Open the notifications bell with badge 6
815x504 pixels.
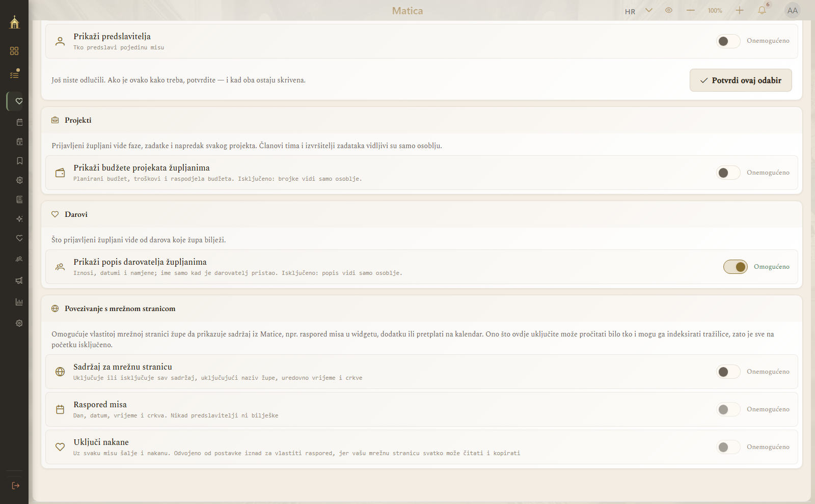(763, 10)
